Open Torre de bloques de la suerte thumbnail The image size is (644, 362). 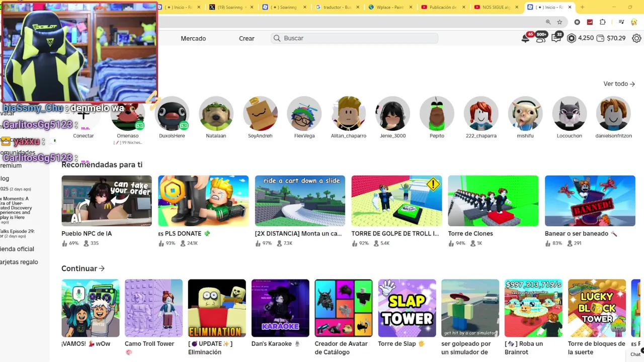click(597, 308)
